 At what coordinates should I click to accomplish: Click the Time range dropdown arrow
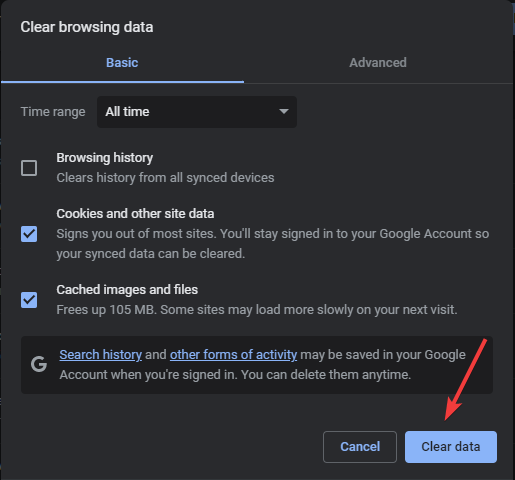[x=284, y=111]
